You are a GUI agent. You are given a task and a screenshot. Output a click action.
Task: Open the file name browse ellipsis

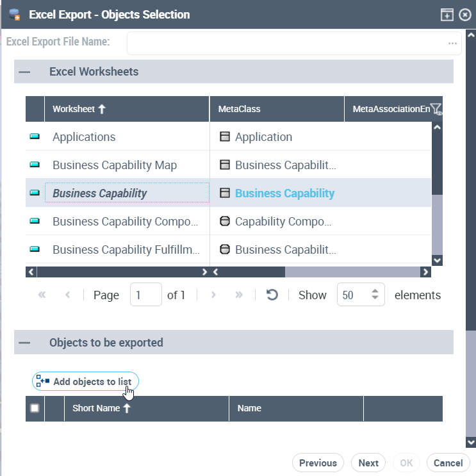tap(452, 43)
